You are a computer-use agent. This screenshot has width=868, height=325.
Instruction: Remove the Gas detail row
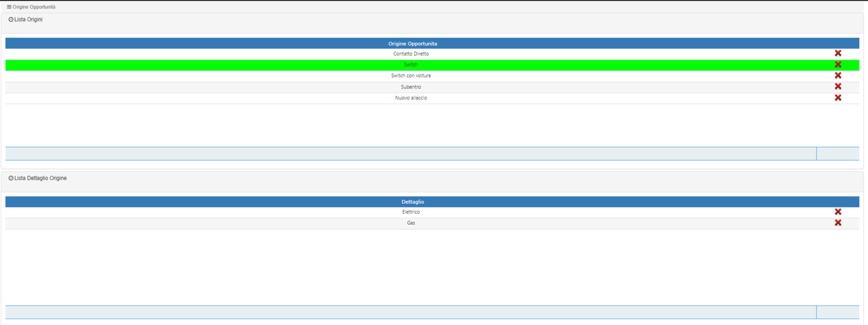coord(837,222)
